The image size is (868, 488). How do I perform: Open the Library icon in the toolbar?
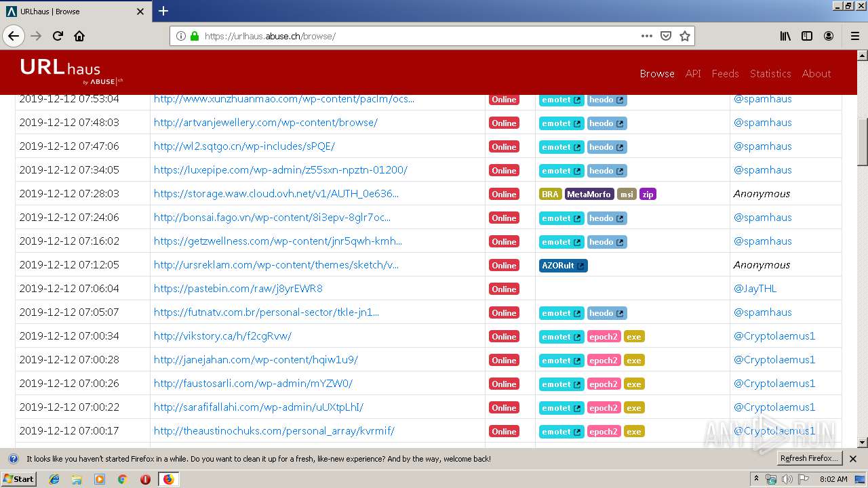pyautogui.click(x=785, y=36)
